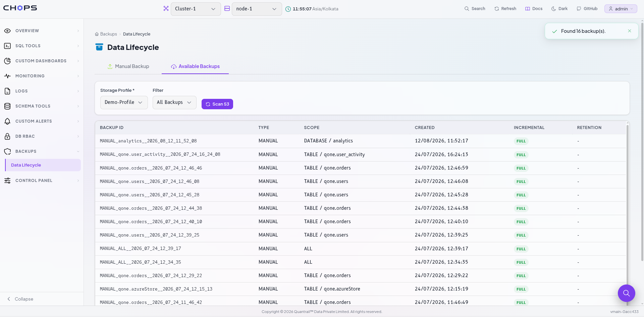Open the Custom Alerts menu item
This screenshot has height=317, width=644.
[x=42, y=121]
